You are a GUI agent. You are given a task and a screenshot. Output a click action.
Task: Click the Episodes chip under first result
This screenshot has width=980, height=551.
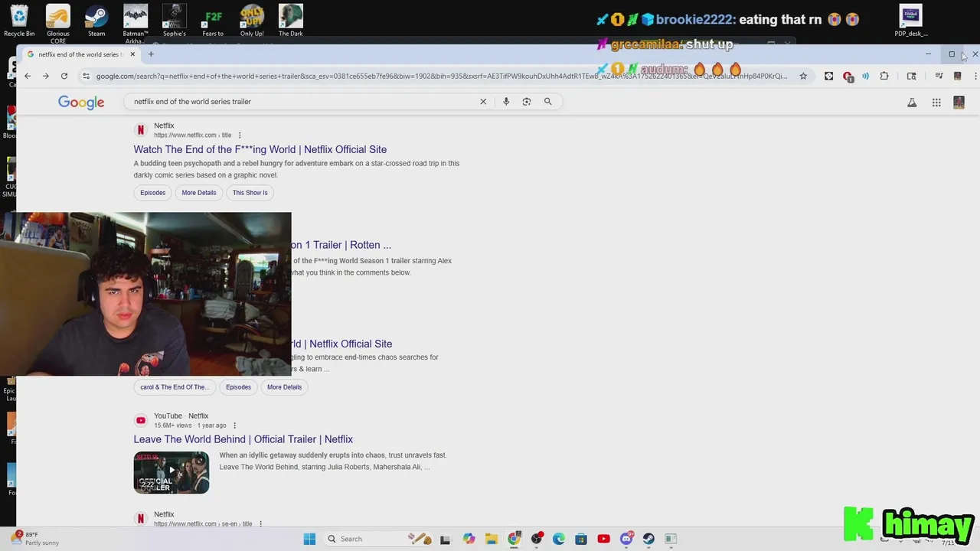(152, 193)
